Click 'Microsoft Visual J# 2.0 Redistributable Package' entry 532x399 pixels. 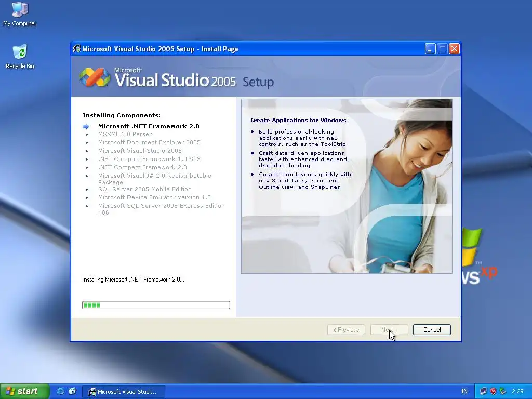(x=155, y=179)
